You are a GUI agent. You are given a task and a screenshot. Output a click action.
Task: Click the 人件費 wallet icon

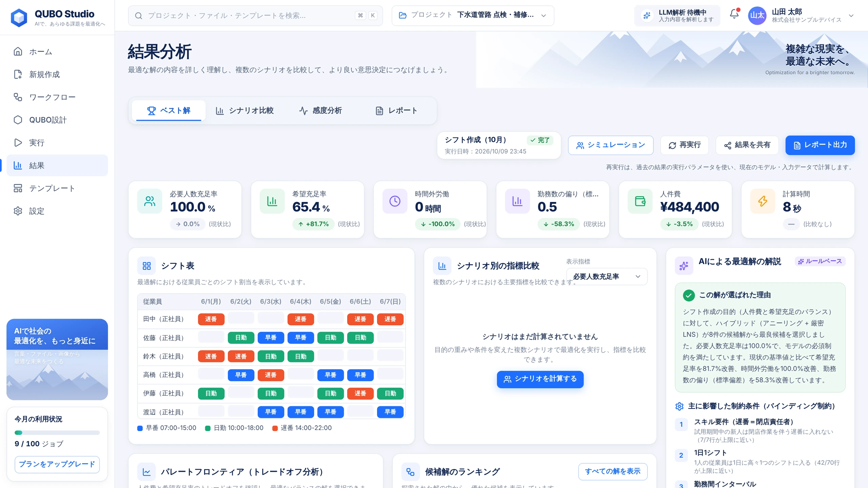(640, 201)
